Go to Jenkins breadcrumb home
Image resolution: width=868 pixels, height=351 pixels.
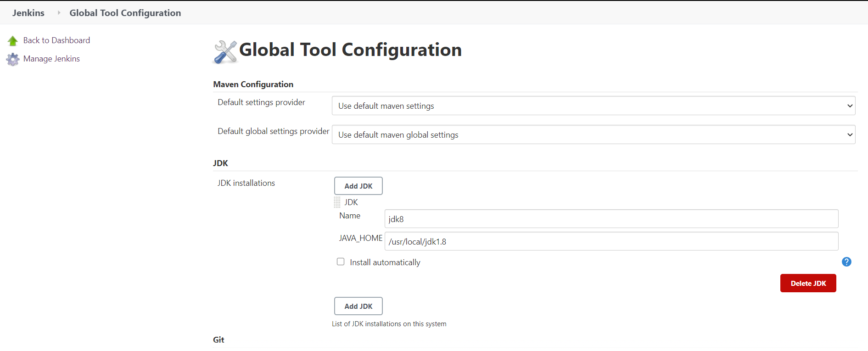[28, 13]
